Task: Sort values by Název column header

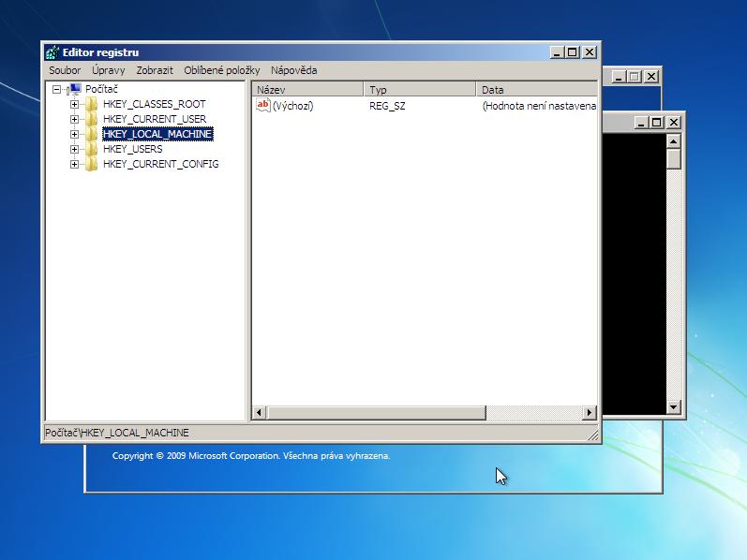Action: click(307, 90)
